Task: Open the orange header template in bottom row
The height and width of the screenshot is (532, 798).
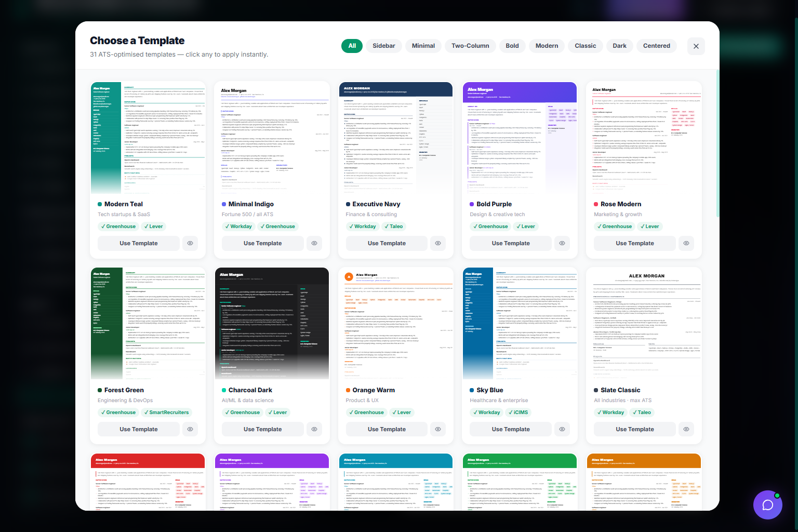Action: point(644,482)
